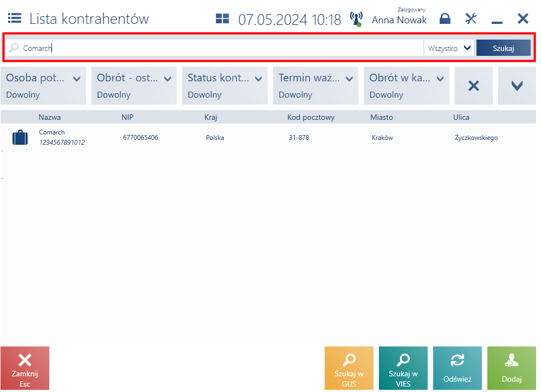Open the Osoba pot... filter dropdown
This screenshot has width=541, height=392.
click(43, 86)
